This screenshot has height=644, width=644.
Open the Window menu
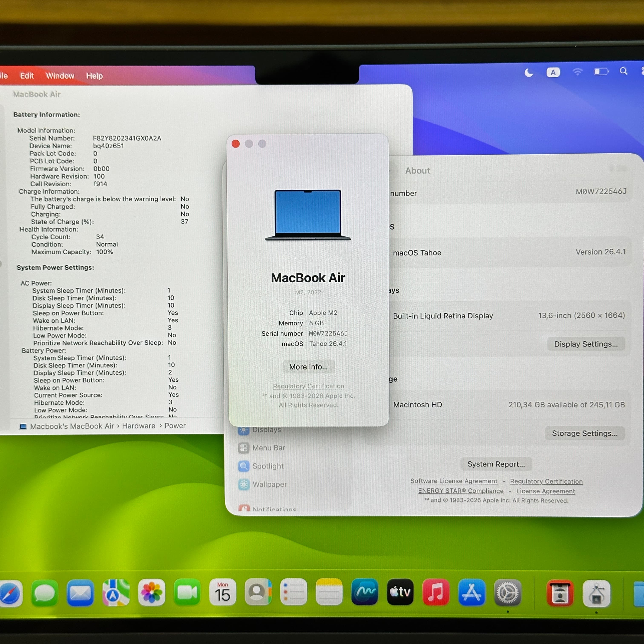(x=60, y=76)
